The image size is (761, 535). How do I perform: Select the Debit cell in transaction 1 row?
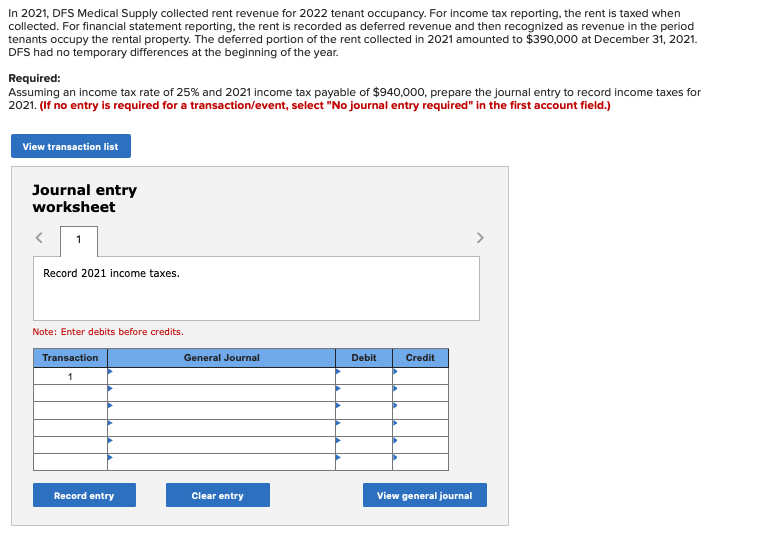click(364, 376)
